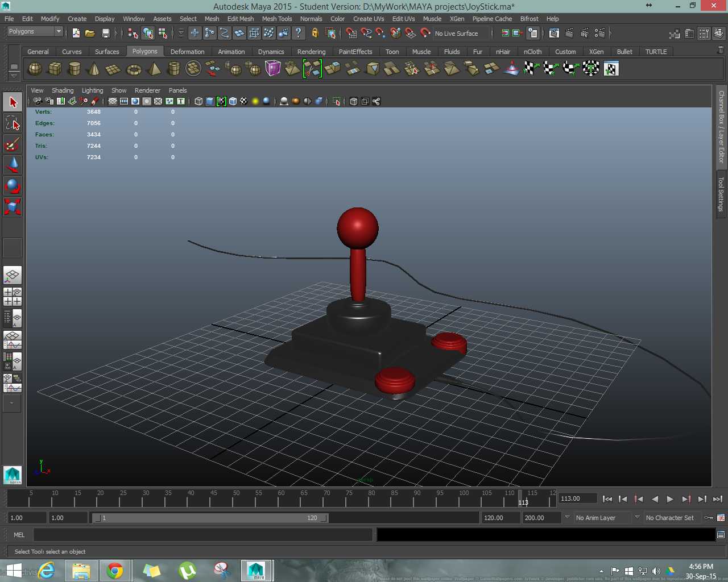Create a polygon cube from the shelf

coord(55,69)
